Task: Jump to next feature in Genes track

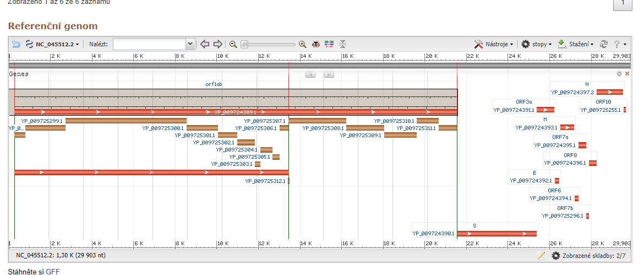Action: (329, 74)
